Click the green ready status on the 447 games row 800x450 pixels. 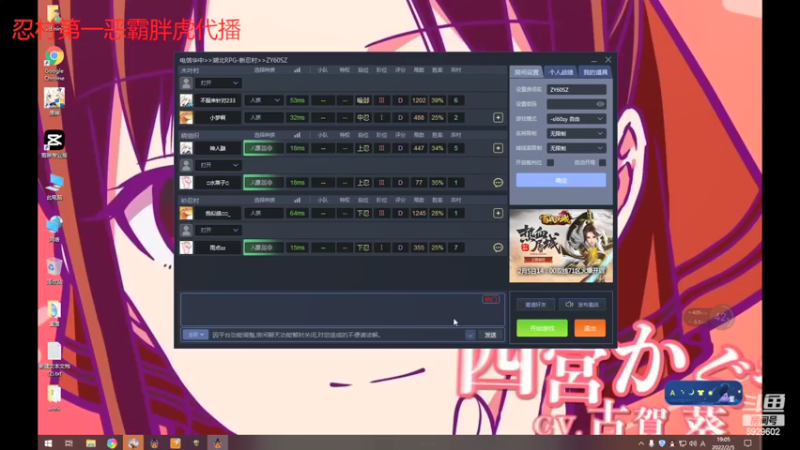[264, 148]
